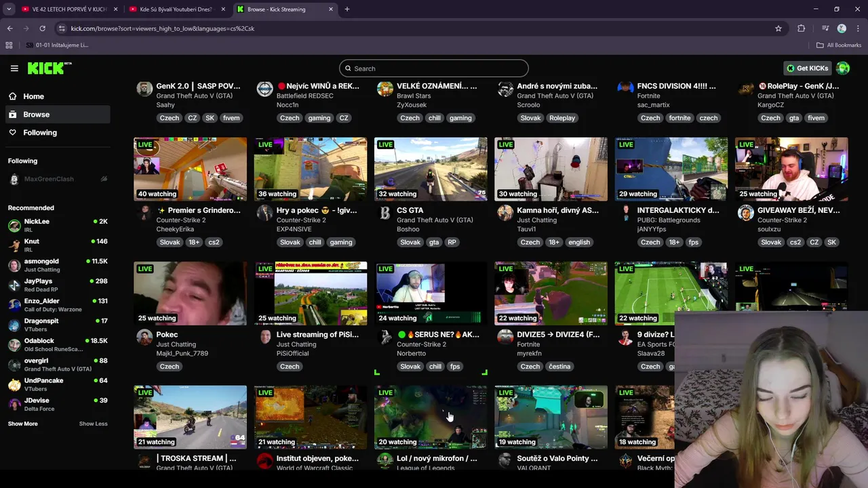Open TROSKA STREAM thumbnail with 21 watching
The height and width of the screenshot is (488, 868).
[191, 418]
